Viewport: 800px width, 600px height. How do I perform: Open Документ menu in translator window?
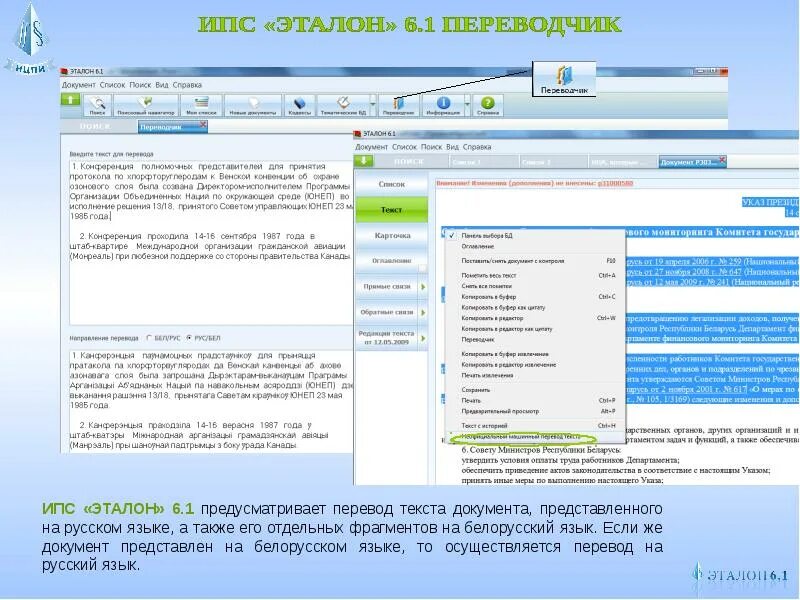tap(79, 85)
